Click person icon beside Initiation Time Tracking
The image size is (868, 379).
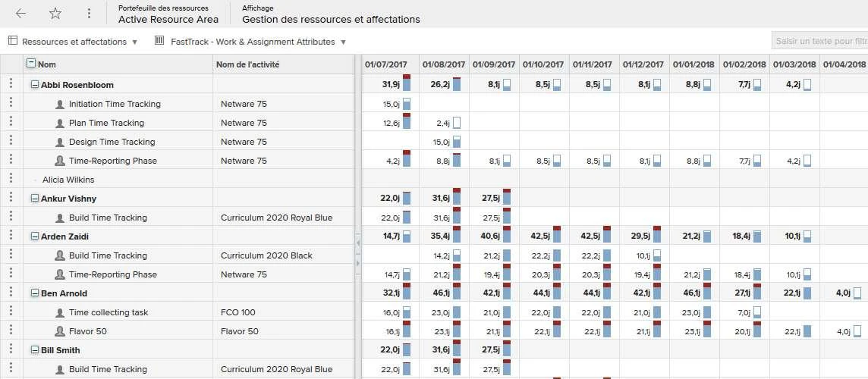[x=60, y=104]
